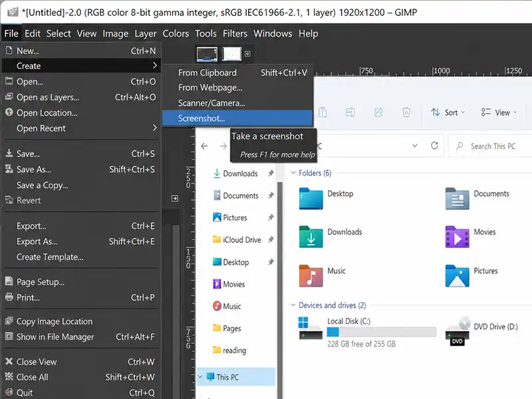Open the Tools menu
Image resolution: width=532 pixels, height=399 pixels.
(205, 34)
